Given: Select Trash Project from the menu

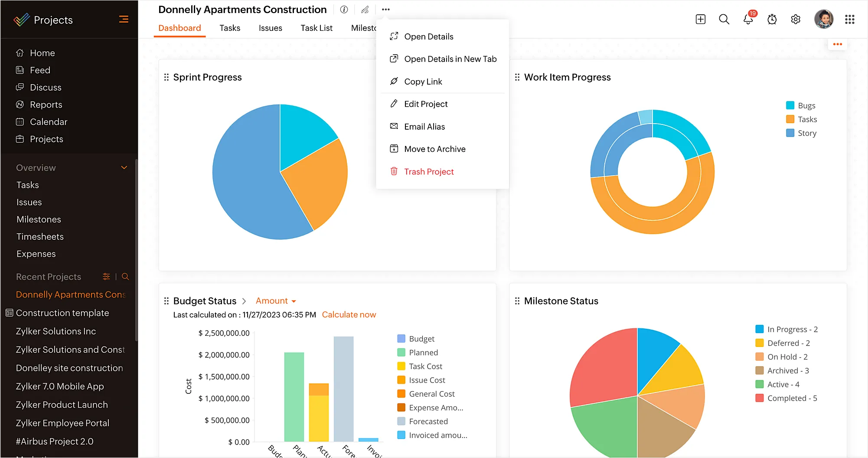Looking at the screenshot, I should coord(428,171).
